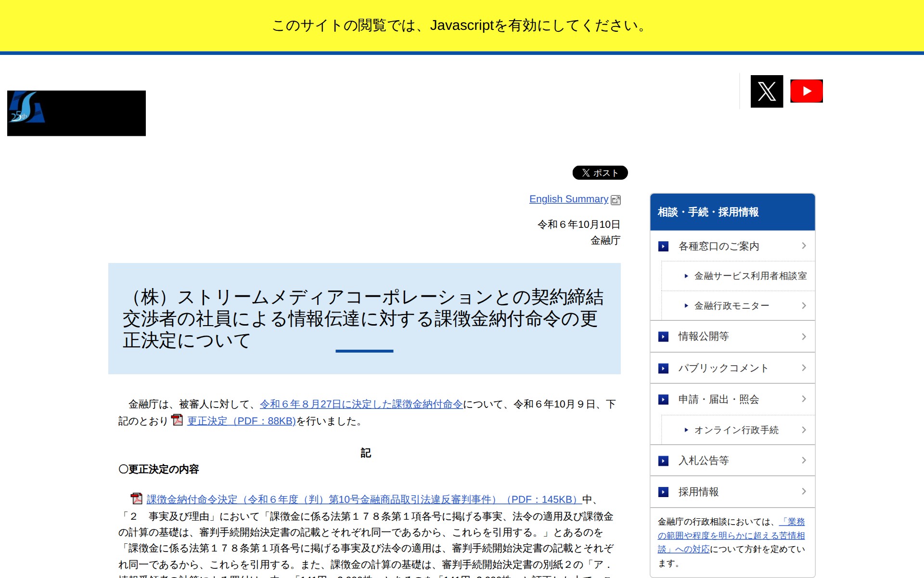The image size is (924, 578).
Task: Click PDF icon before 課徴金納付命令決定 link
Action: coord(137,499)
